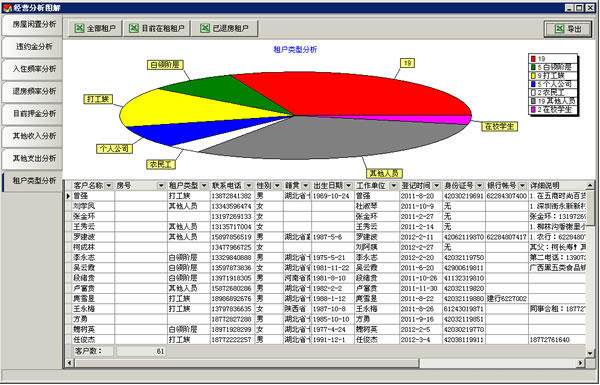Click the red swatch in the chart legend
This screenshot has width=600, height=385.
point(533,59)
